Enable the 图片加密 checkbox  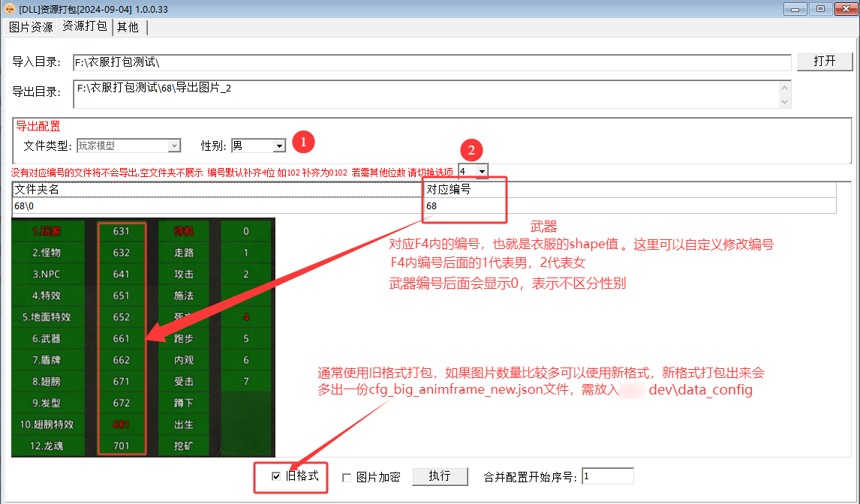click(347, 478)
